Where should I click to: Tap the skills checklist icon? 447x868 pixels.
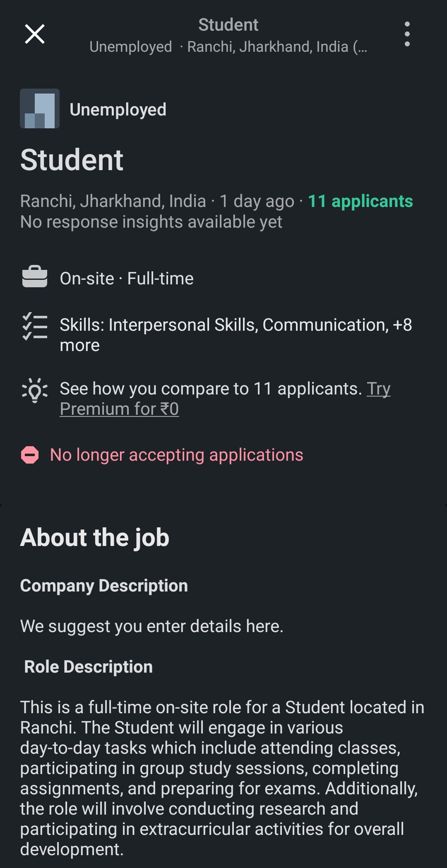[x=35, y=327]
